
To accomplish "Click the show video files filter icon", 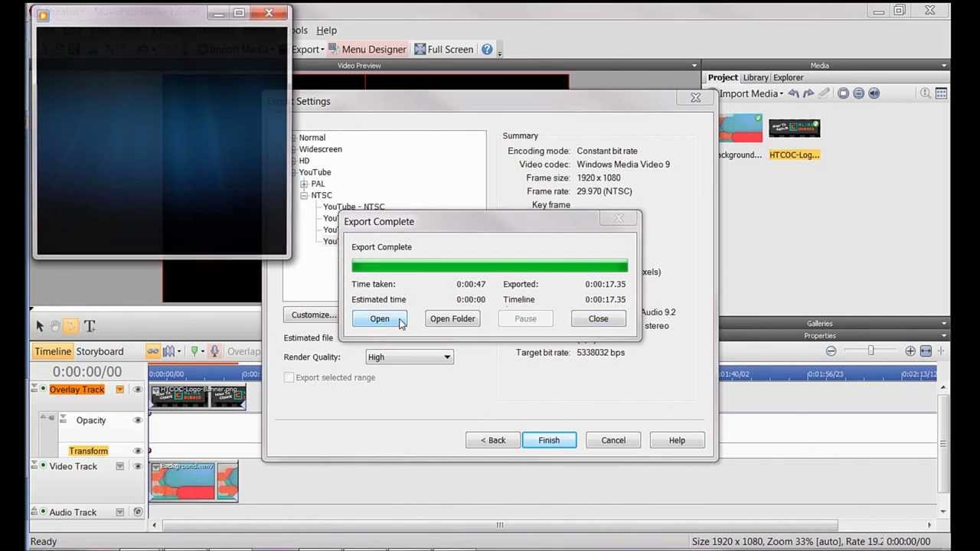I will click(843, 93).
